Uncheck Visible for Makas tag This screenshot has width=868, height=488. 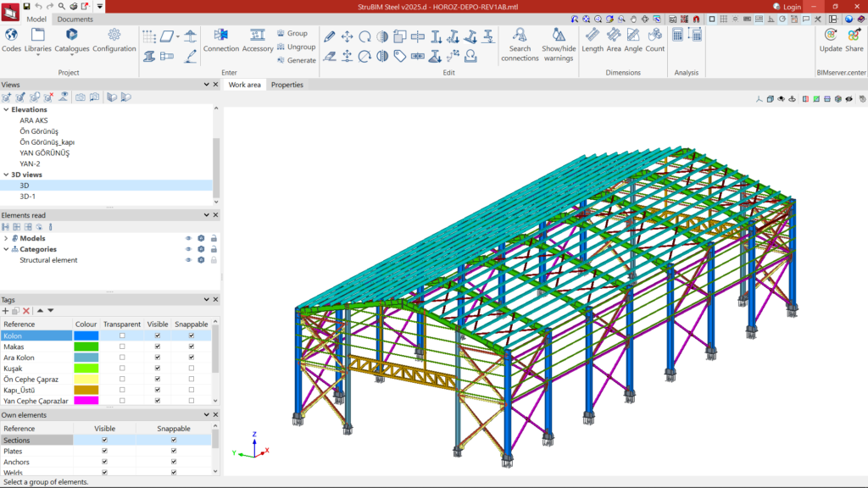click(158, 347)
